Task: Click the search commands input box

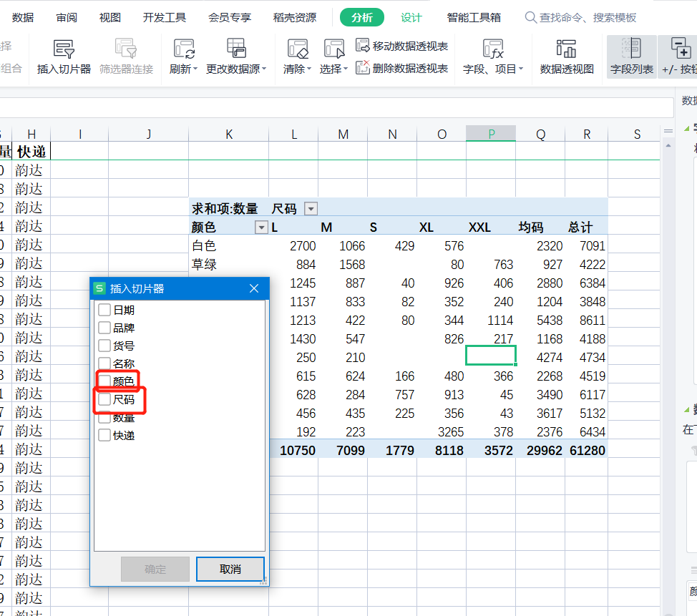Action: 587,17
